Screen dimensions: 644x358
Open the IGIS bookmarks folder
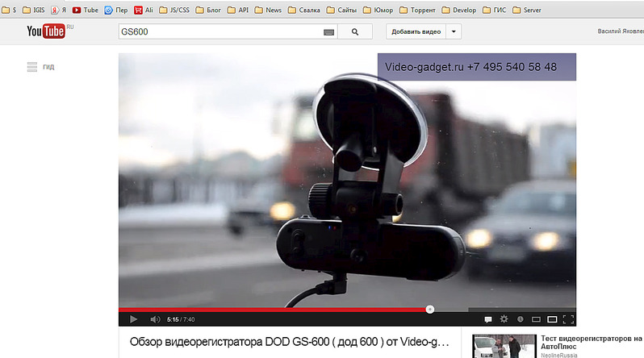[34, 10]
